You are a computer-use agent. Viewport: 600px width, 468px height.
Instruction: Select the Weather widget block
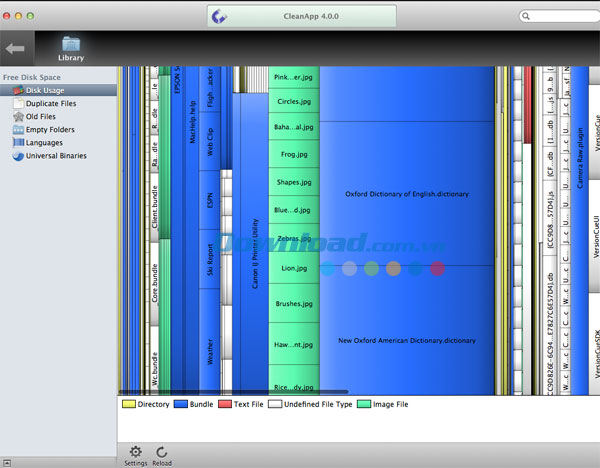(210, 342)
